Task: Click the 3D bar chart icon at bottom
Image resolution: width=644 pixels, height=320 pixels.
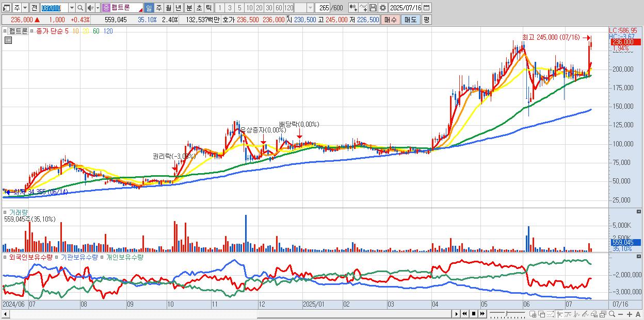Action: tap(594, 314)
